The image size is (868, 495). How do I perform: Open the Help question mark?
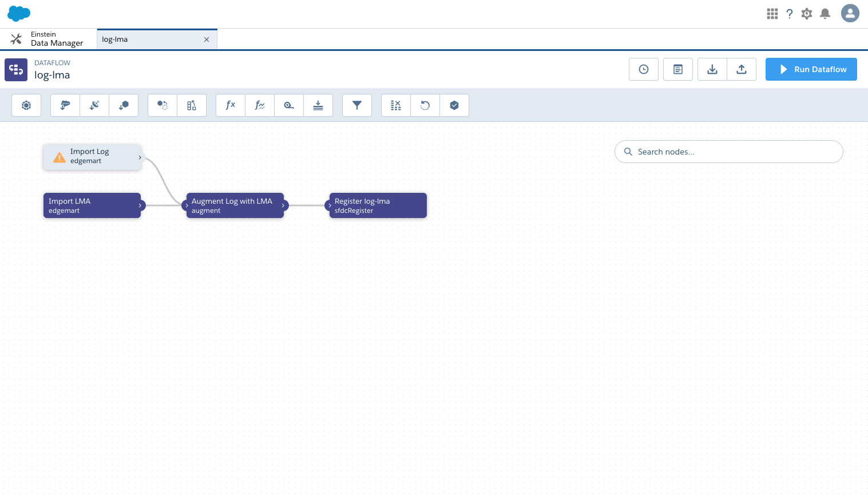click(790, 14)
